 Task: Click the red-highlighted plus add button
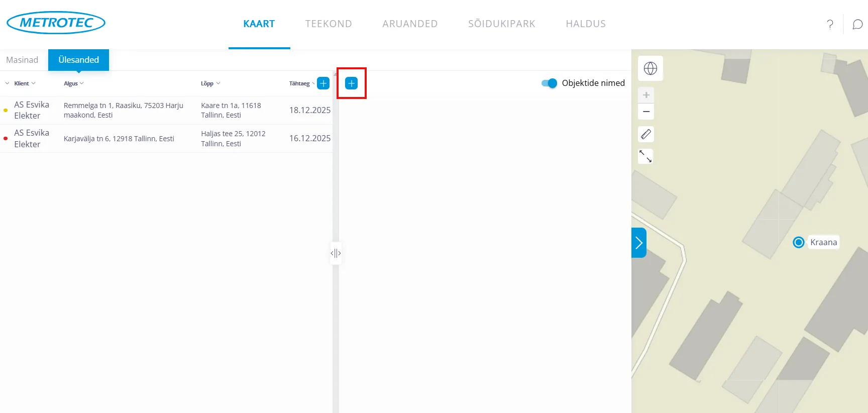click(352, 83)
